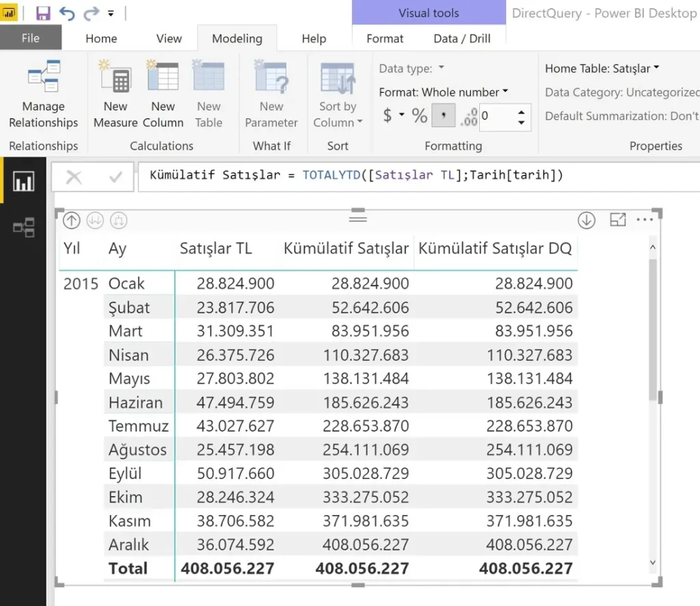Toggle thousands separator comma button
Screen dimensions: 700x606
443,115
